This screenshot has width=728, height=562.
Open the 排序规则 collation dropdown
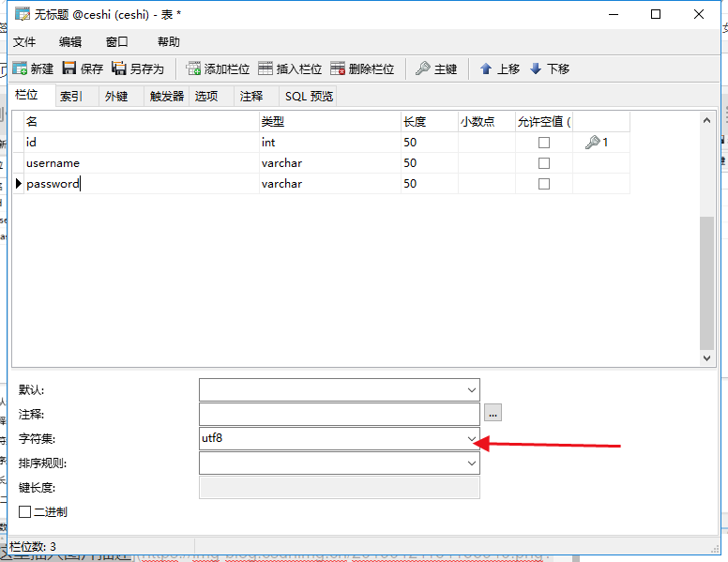click(472, 463)
